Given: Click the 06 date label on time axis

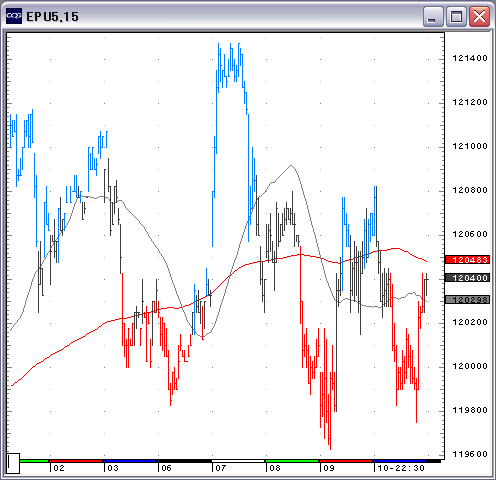Looking at the screenshot, I should tap(166, 468).
